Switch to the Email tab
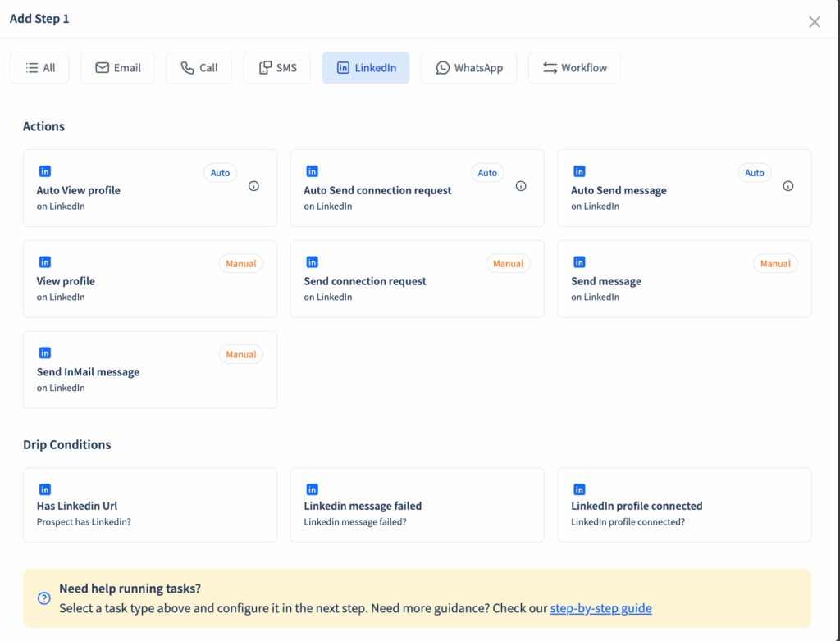The height and width of the screenshot is (641, 840). [x=118, y=67]
